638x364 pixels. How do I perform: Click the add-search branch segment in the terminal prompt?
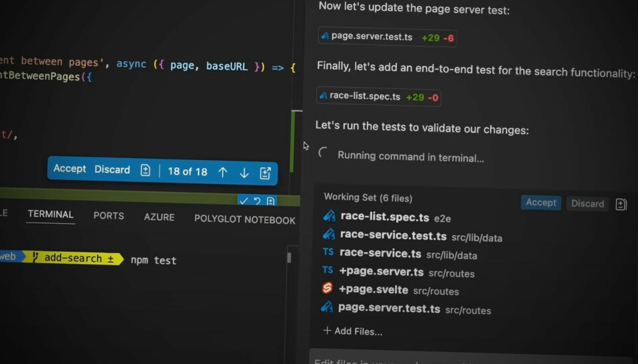pyautogui.click(x=73, y=258)
